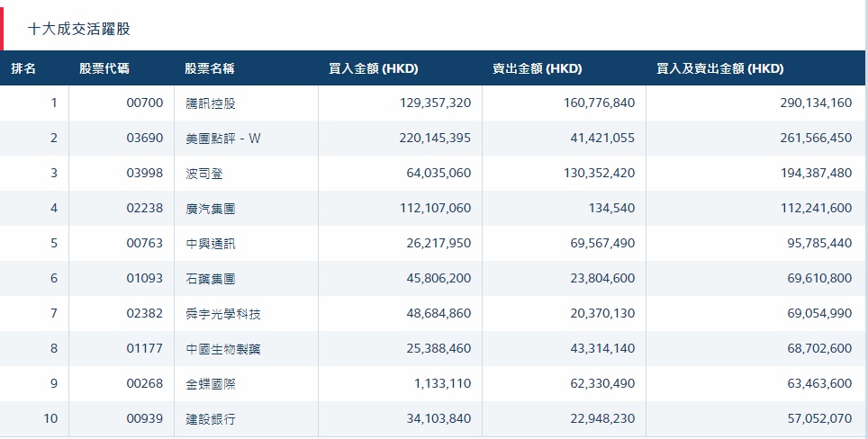
Task: Click the 舜宇光學科技 stock name
Action: [x=222, y=314]
